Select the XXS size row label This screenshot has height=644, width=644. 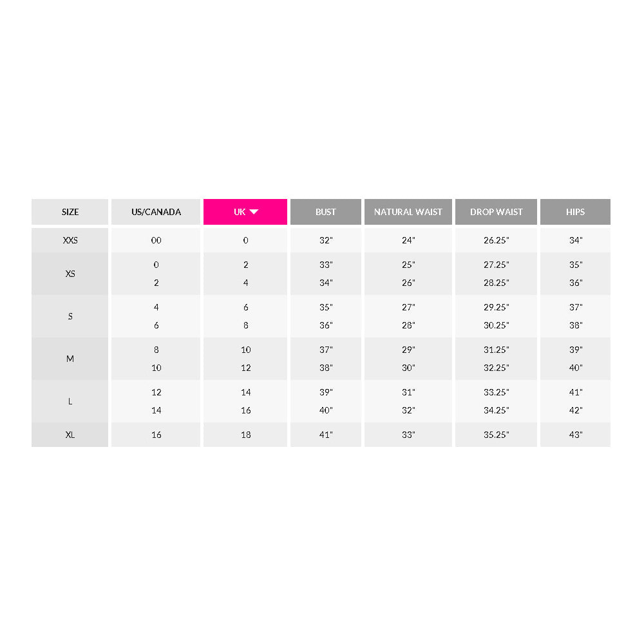pyautogui.click(x=70, y=240)
